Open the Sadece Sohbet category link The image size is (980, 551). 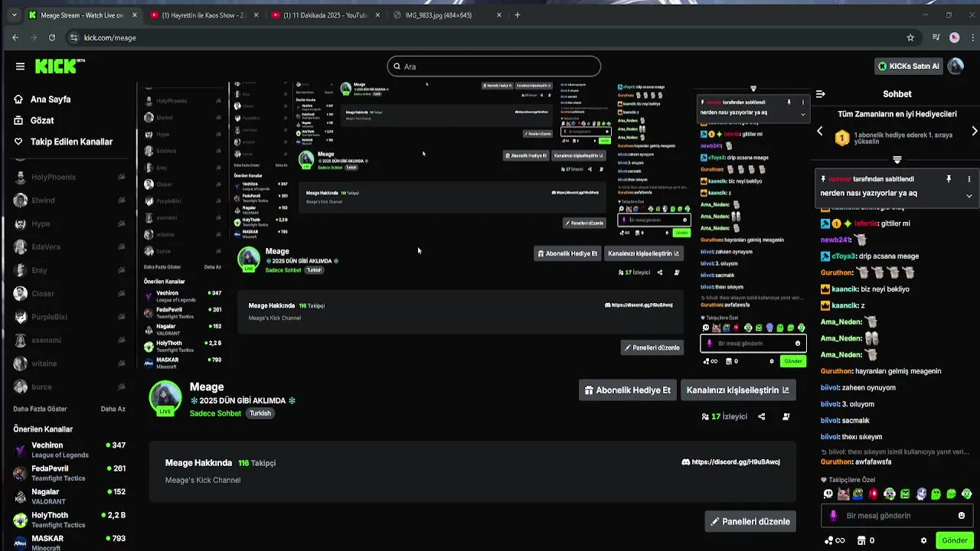(x=215, y=413)
